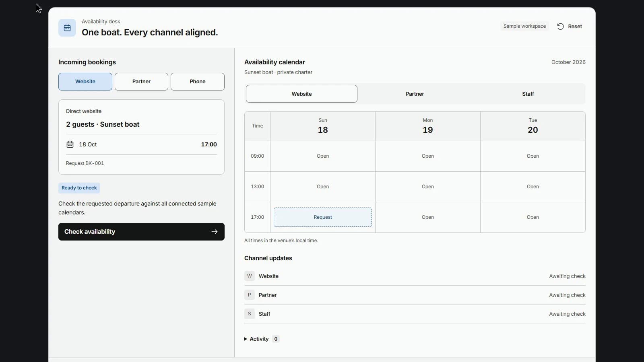644x362 pixels.
Task: Click the 18 Oct date text
Action: click(x=88, y=144)
